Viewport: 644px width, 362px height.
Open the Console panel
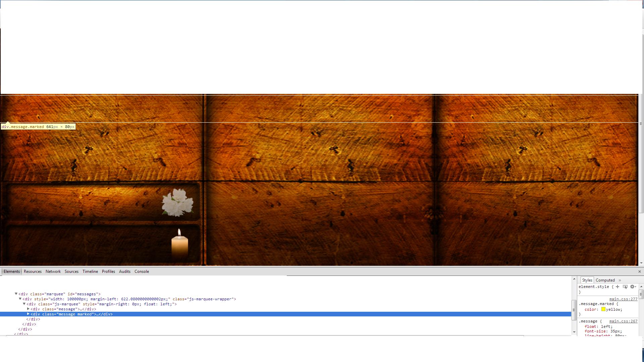pyautogui.click(x=141, y=271)
